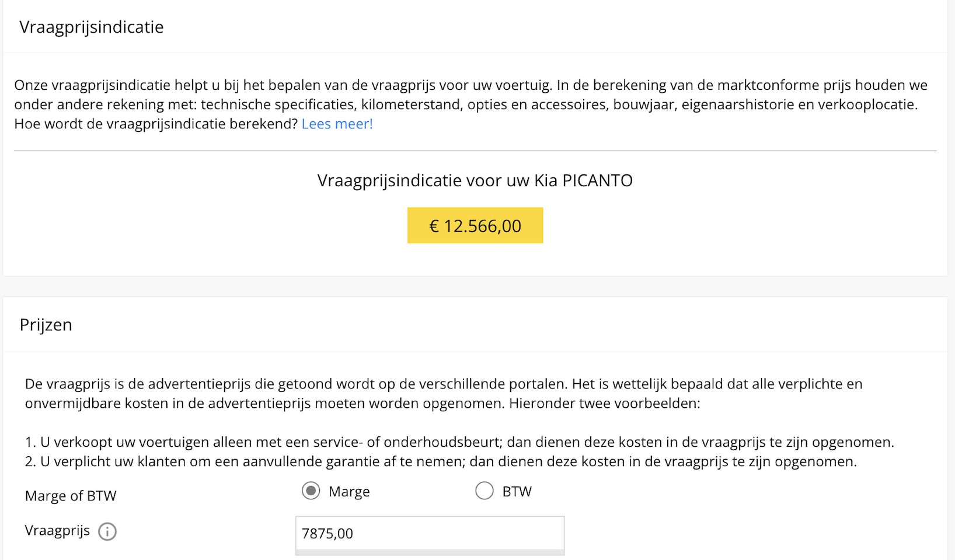Click the 'Hoe wordt de vraagprijsindicatie berekend?' question
This screenshot has width=955, height=560.
tap(156, 124)
